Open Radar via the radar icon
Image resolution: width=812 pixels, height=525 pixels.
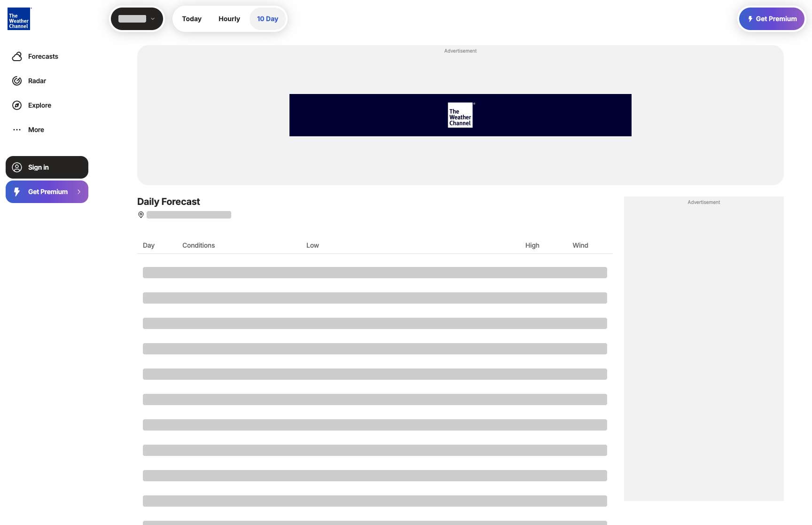tap(17, 81)
